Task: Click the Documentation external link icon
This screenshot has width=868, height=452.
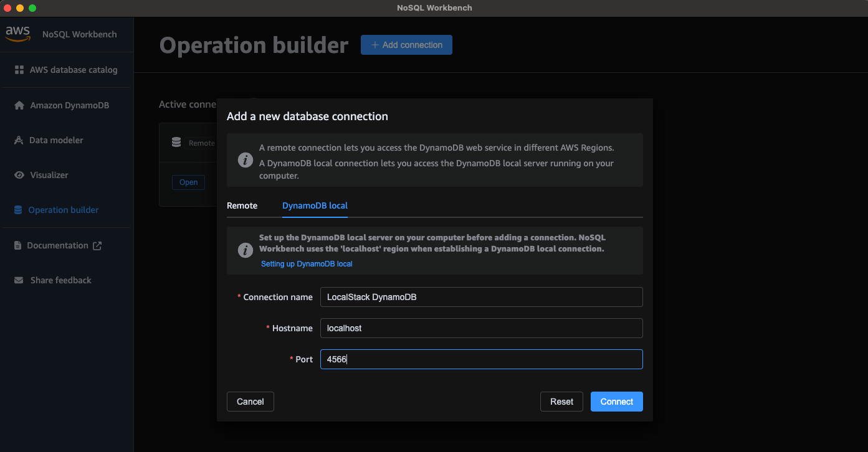Action: point(97,245)
